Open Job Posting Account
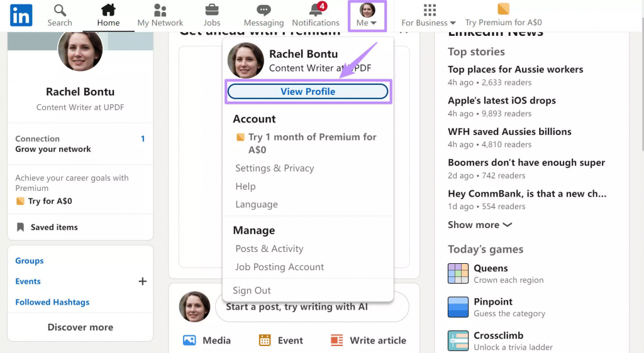The height and width of the screenshot is (353, 644). [x=280, y=267]
